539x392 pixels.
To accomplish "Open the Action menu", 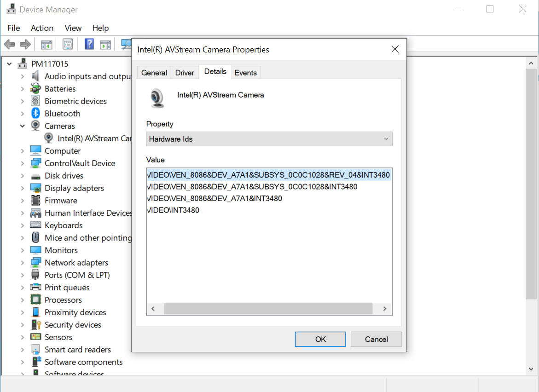I will 42,28.
